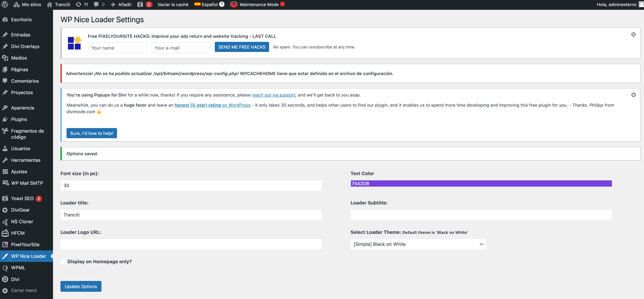
Task: Open the Yoast SEO toolbar icon
Action: (140, 5)
